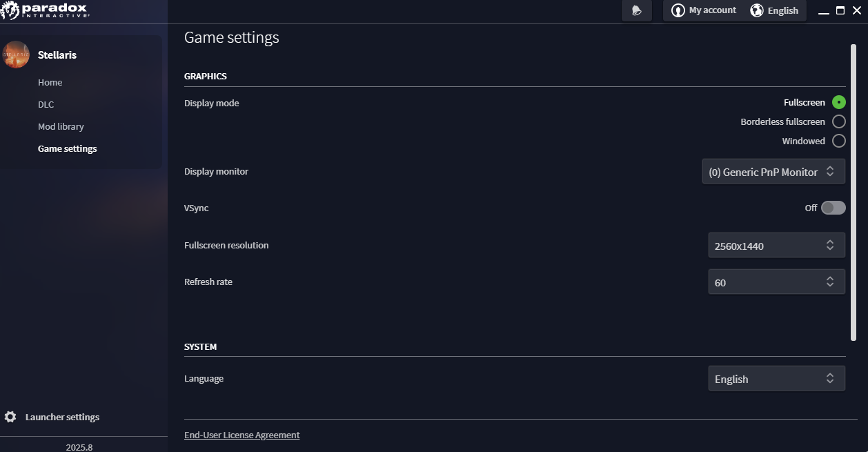Click the Paradox Interactive logo

[45, 10]
